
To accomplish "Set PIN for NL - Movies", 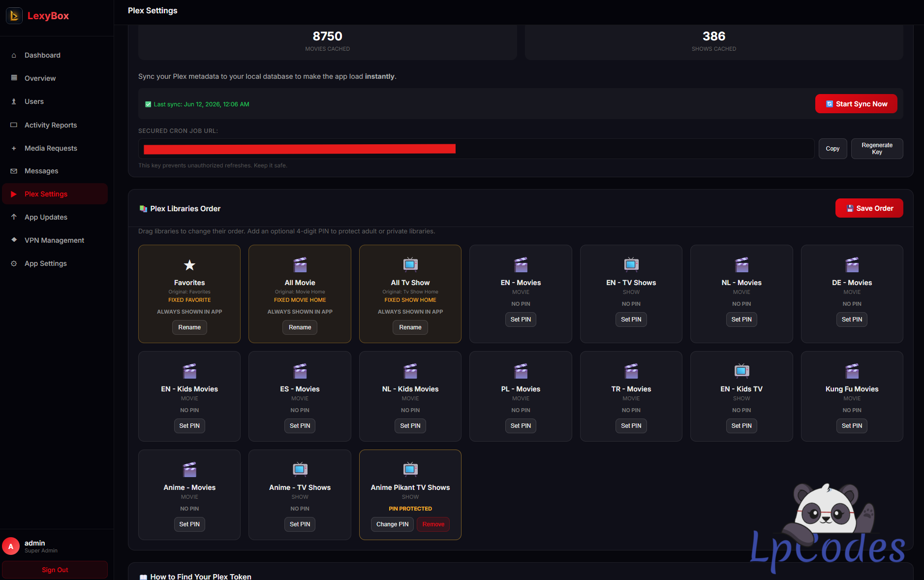I will click(x=741, y=320).
